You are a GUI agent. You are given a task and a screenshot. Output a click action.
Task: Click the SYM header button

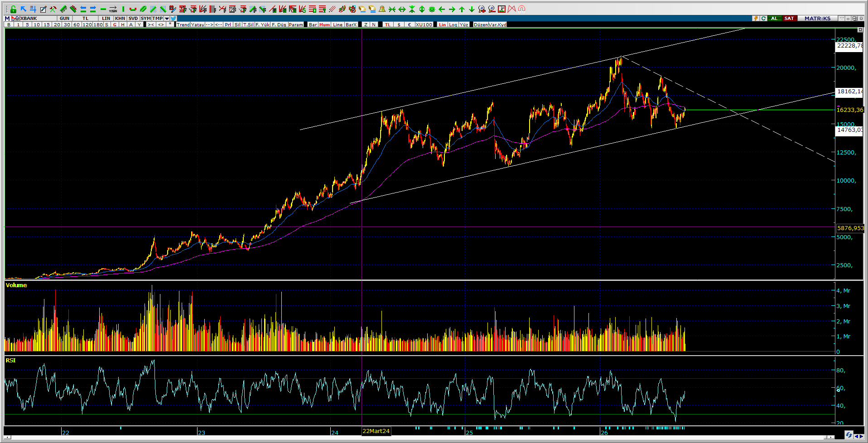click(145, 19)
